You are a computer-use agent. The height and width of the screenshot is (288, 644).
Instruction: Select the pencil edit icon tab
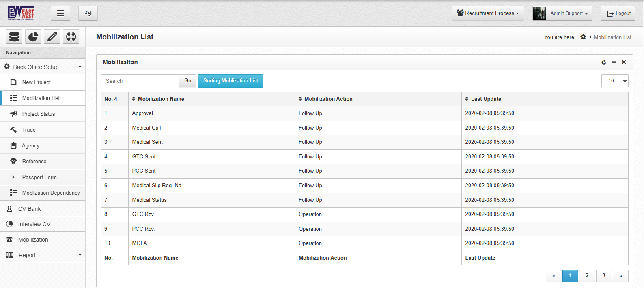point(52,37)
